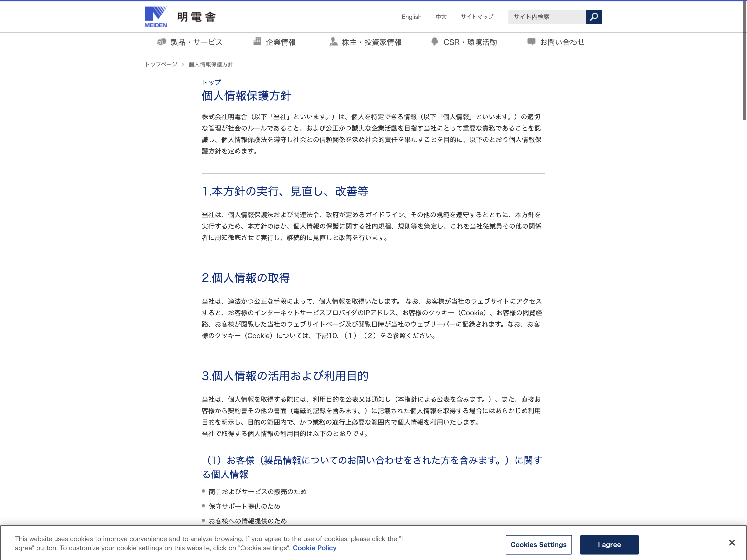Click the トップページ breadcrumb link

(x=161, y=64)
